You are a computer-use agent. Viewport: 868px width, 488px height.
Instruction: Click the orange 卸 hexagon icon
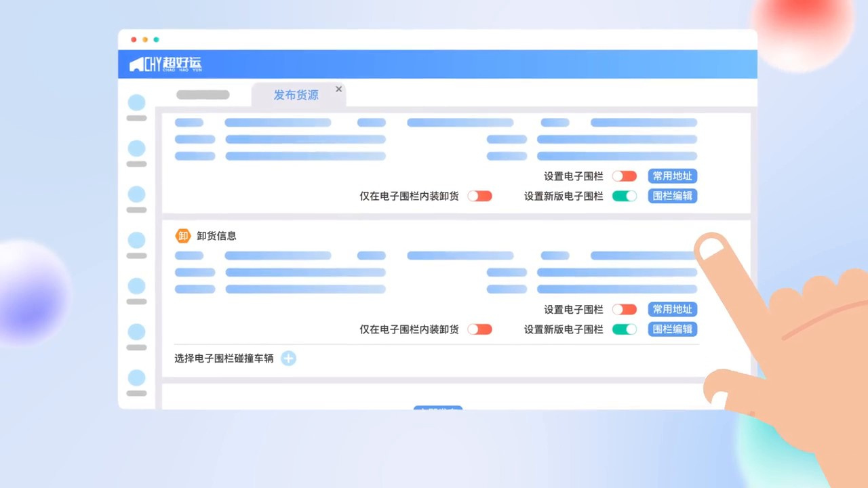[182, 236]
